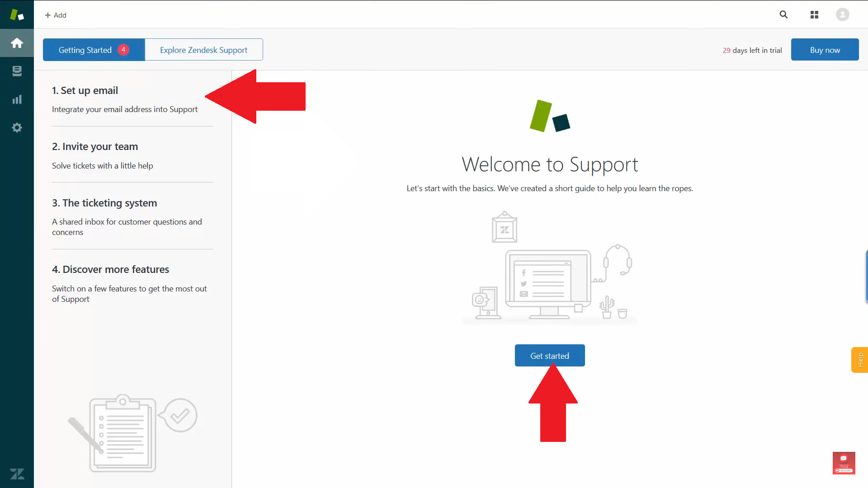Viewport: 868px width, 488px height.
Task: Click the Zendesk Z logo in sidebar bottom
Action: pos(17,474)
